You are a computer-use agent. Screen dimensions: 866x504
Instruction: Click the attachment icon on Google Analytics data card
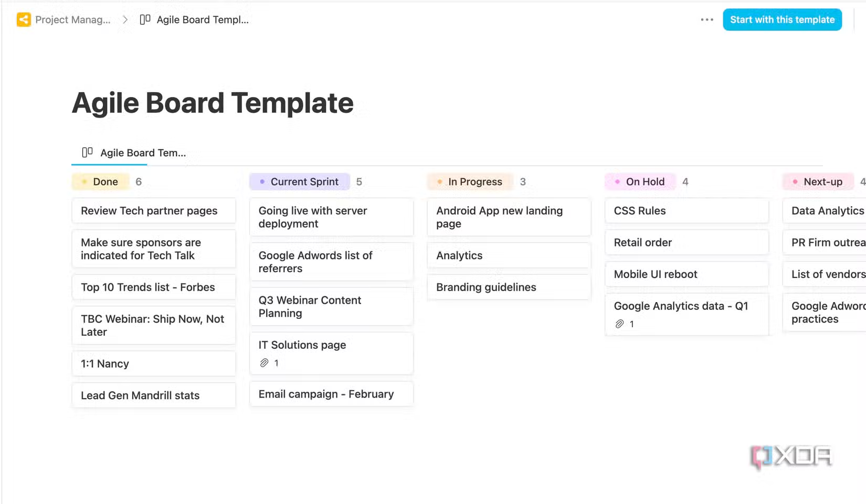(620, 324)
